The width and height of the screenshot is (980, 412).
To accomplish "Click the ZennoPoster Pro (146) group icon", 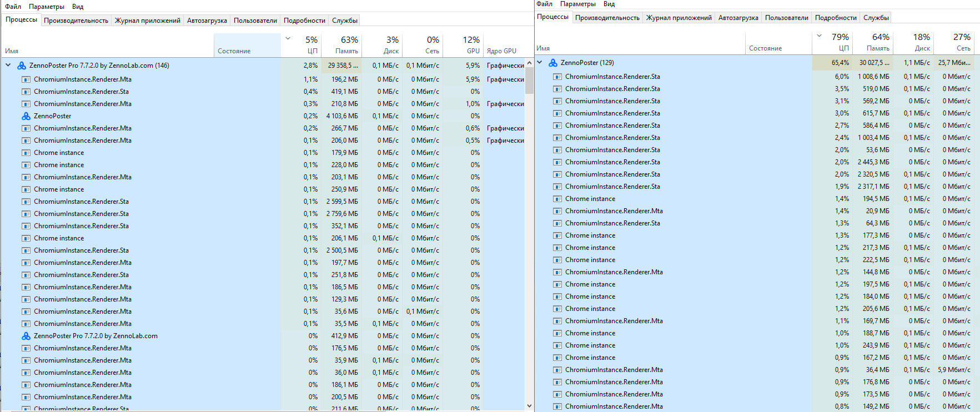I will coord(22,66).
